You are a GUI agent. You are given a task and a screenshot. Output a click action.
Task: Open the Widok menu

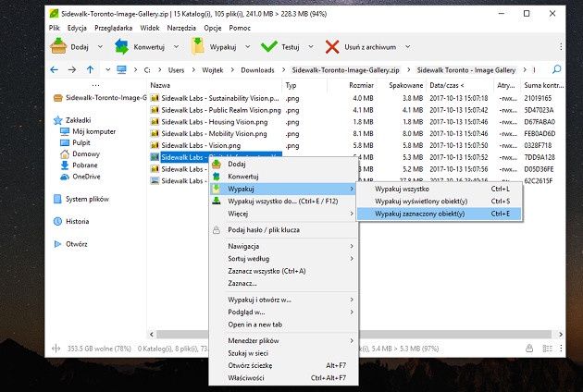click(150, 28)
